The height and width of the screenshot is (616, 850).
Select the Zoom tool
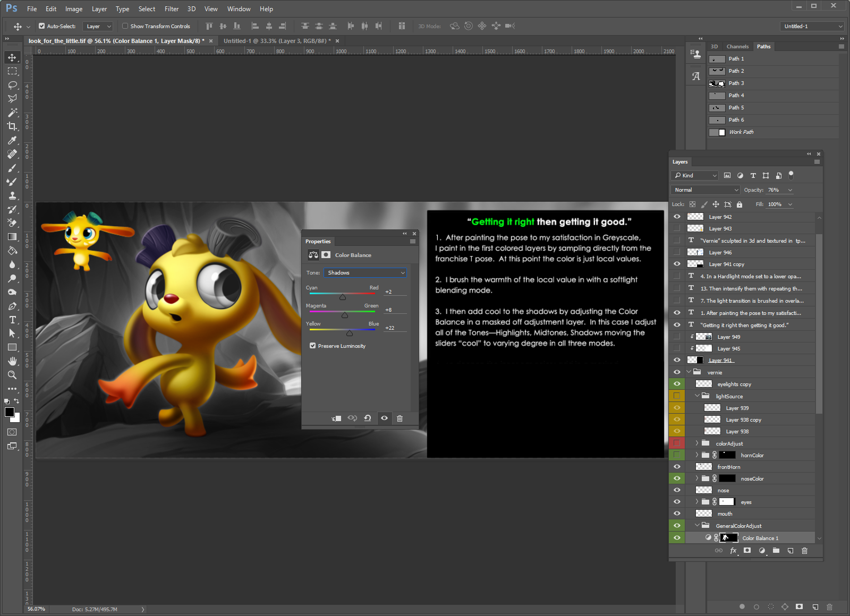tap(12, 375)
